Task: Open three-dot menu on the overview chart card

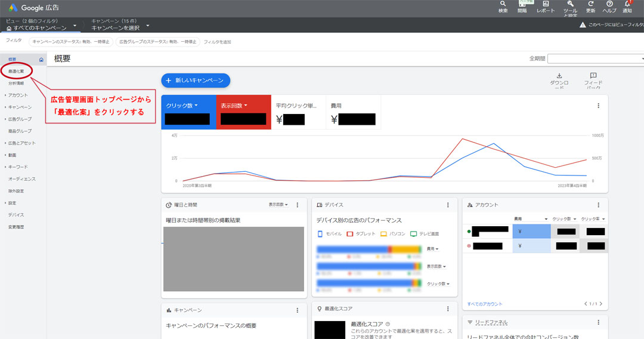Action: coord(599,106)
